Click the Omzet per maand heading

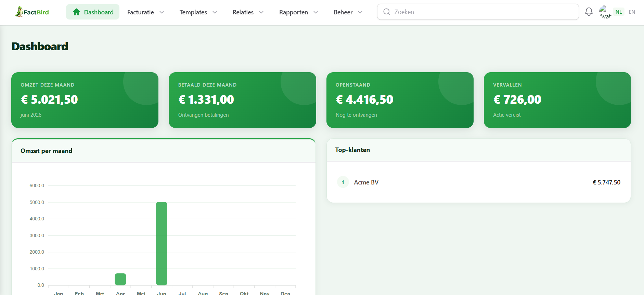[x=47, y=151]
